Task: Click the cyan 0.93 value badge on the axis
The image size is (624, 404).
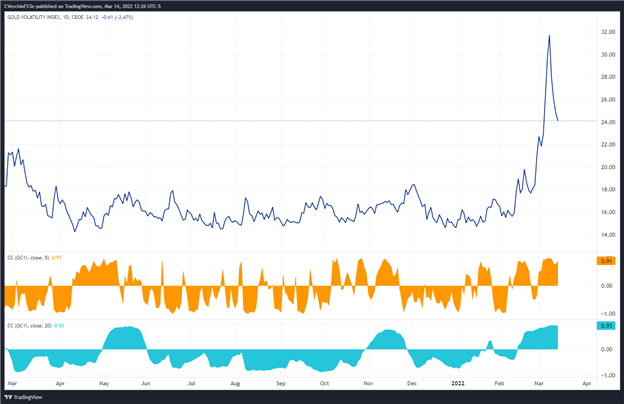Action: point(606,326)
